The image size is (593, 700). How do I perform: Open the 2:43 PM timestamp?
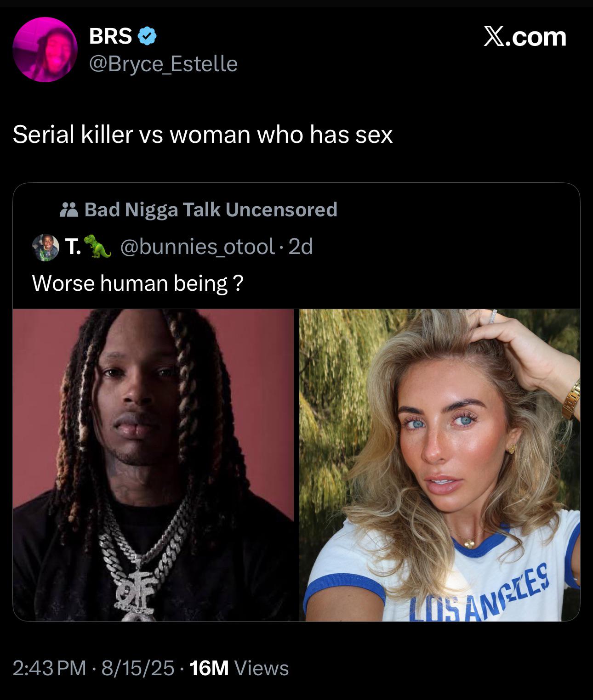point(49,668)
